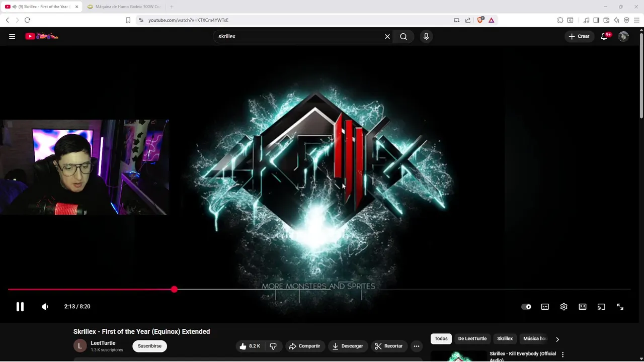Switch to Máquina de Humo Gadnic tab
Screen dimensions: 644x362
click(x=124, y=7)
